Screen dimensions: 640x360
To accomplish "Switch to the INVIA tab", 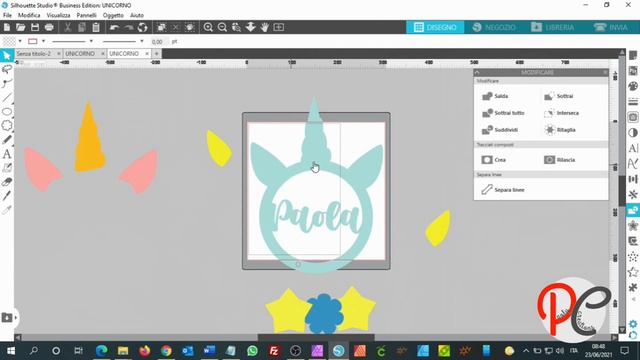I will point(611,27).
